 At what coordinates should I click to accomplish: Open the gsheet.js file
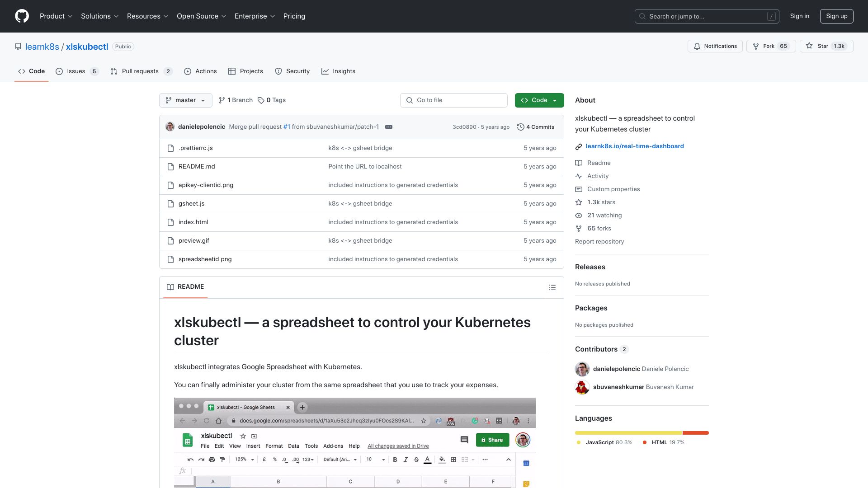tap(191, 204)
